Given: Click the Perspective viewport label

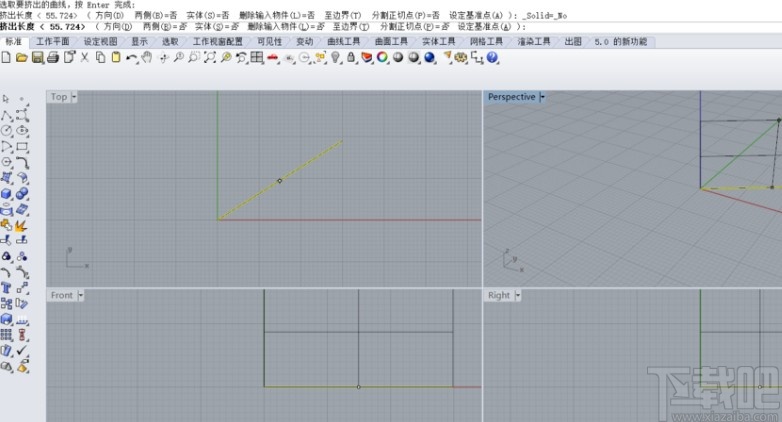Looking at the screenshot, I should (512, 97).
